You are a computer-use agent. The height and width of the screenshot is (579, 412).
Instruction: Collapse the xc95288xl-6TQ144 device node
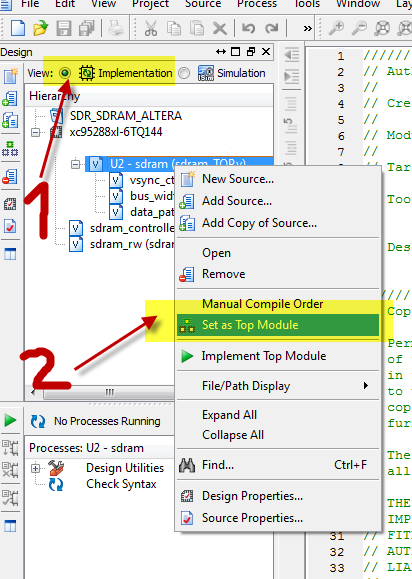36,132
